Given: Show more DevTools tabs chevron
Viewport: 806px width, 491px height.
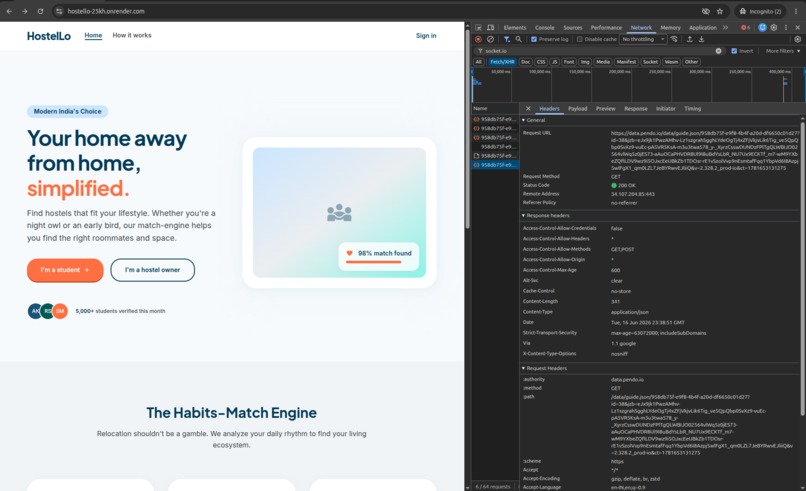Looking at the screenshot, I should 725,27.
